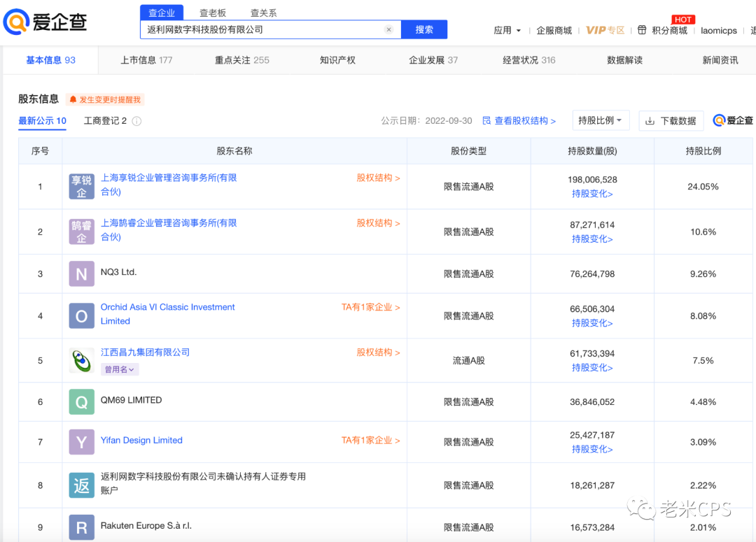Click the 下载数据 button
The width and height of the screenshot is (756, 542).
(671, 120)
